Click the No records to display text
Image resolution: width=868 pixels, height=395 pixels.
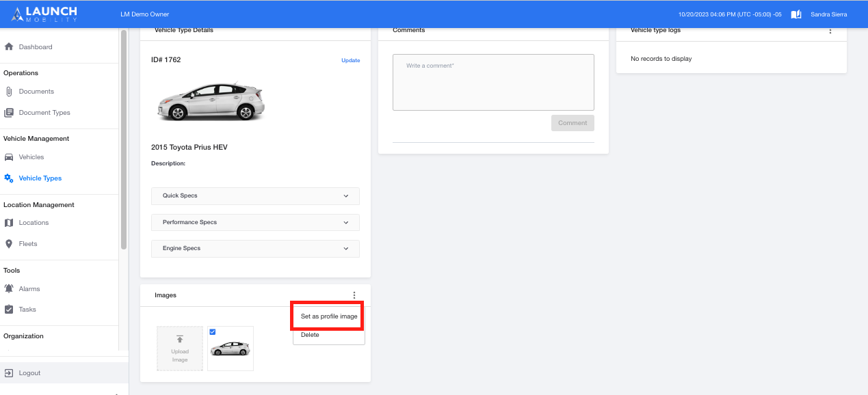tap(661, 59)
